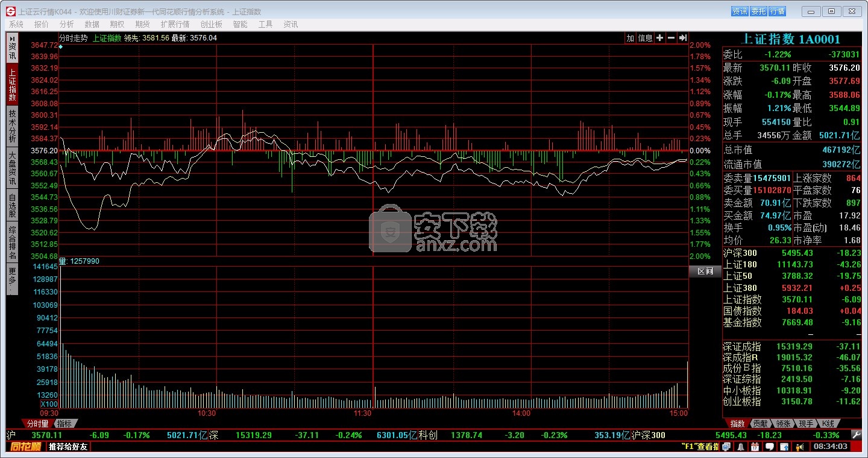The height and width of the screenshot is (458, 868).
Task: Click the 区间 button beside chart
Action: [x=705, y=272]
